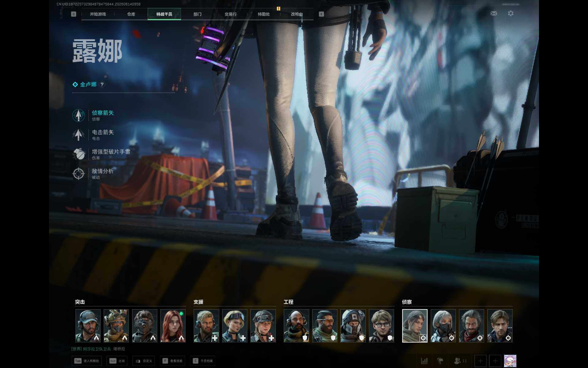Click the 支援 category heading

pos(198,302)
